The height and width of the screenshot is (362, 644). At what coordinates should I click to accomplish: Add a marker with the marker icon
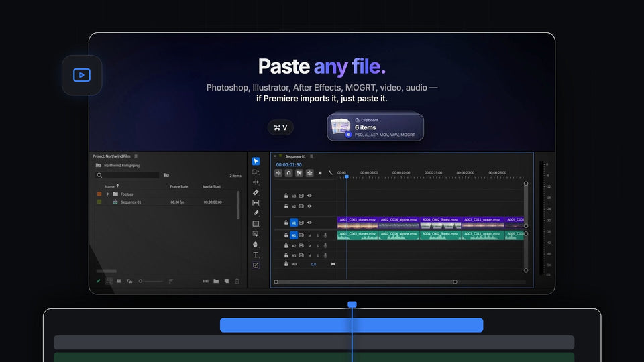tap(320, 173)
